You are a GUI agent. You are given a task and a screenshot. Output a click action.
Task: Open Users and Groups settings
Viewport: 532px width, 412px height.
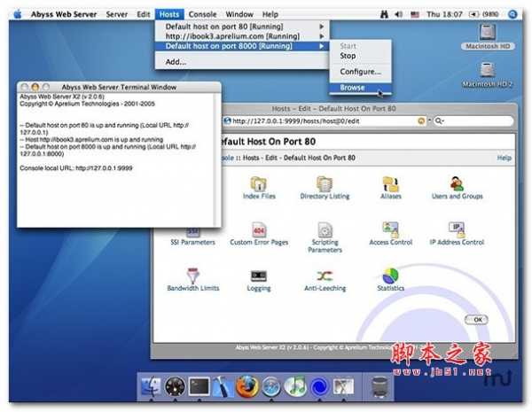click(x=457, y=184)
